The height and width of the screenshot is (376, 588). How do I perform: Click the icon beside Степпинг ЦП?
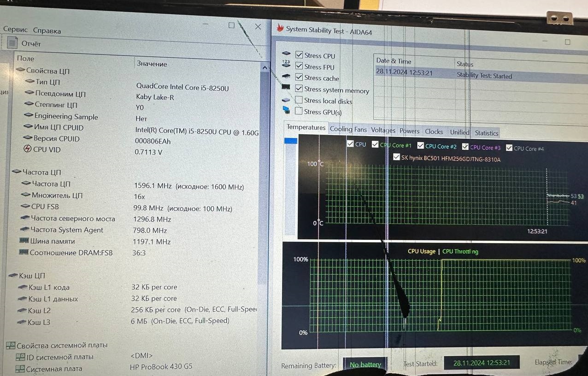tap(29, 105)
